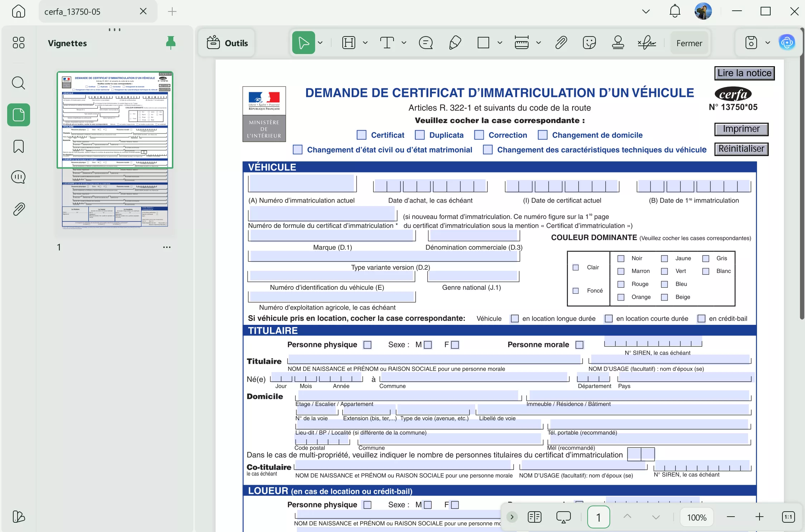Open the bookmarks panel icon

click(x=18, y=146)
